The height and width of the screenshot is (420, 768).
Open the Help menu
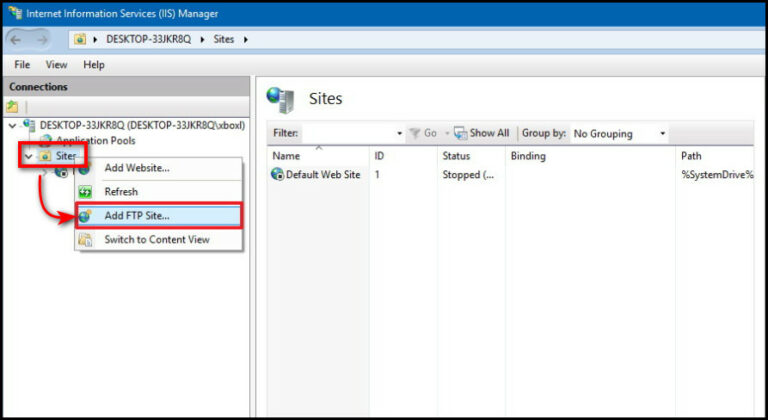[x=94, y=65]
